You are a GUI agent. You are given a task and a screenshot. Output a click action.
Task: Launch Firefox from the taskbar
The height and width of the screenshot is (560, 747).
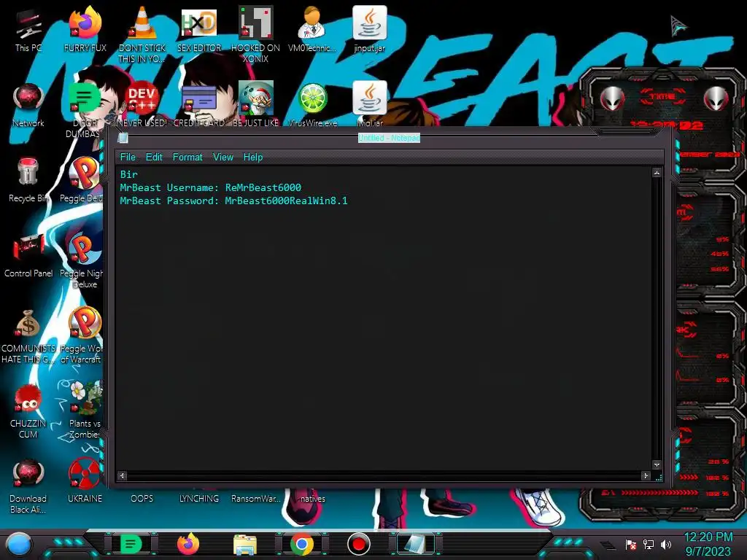tap(188, 544)
